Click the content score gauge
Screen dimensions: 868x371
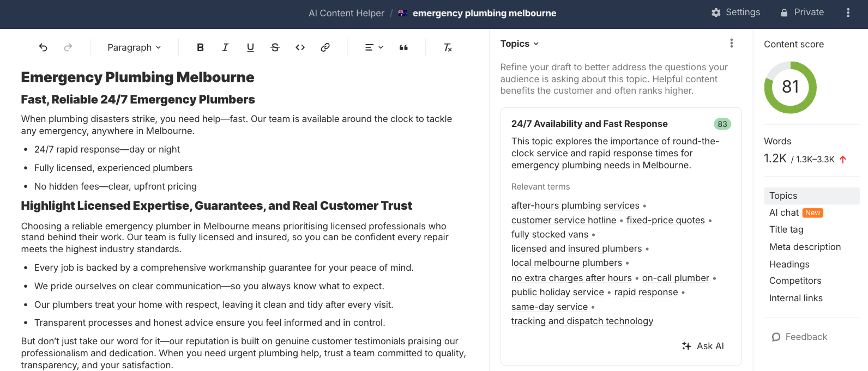[790, 87]
